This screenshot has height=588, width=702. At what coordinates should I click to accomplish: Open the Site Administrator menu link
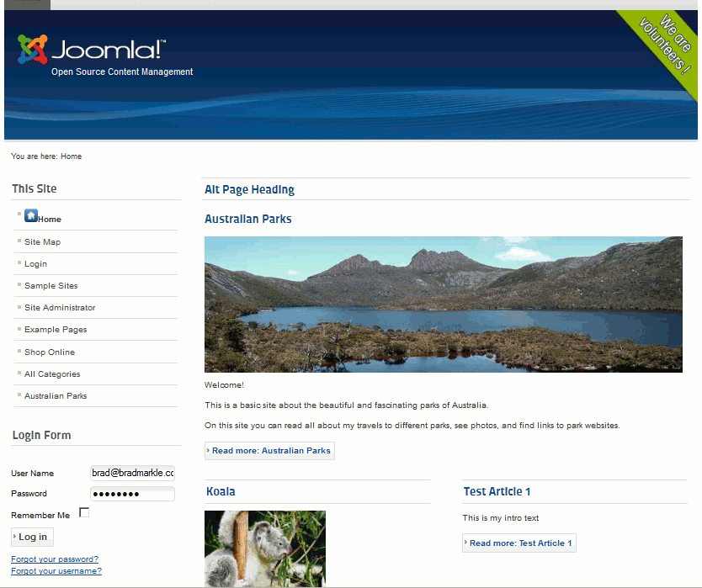[60, 307]
